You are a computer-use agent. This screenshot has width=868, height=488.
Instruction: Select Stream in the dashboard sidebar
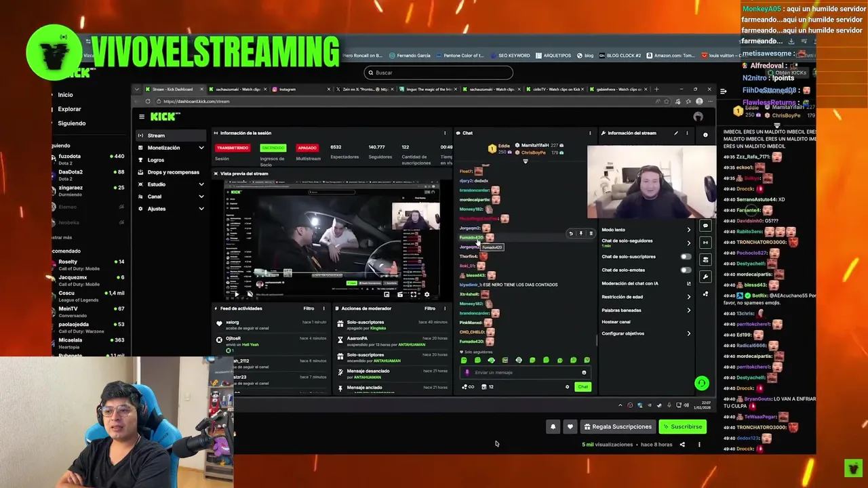170,136
